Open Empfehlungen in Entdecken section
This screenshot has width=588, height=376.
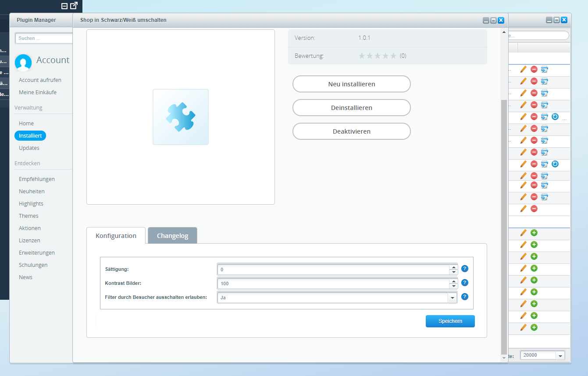coord(37,179)
